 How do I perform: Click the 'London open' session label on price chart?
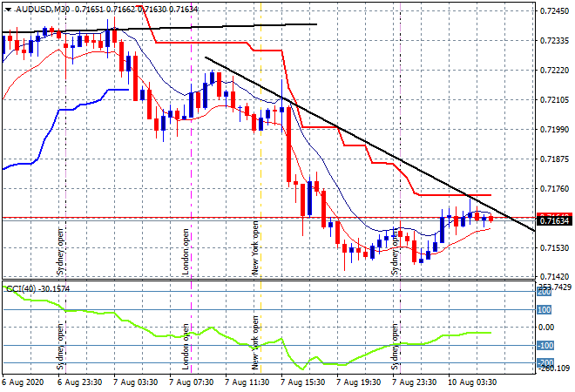(x=186, y=252)
